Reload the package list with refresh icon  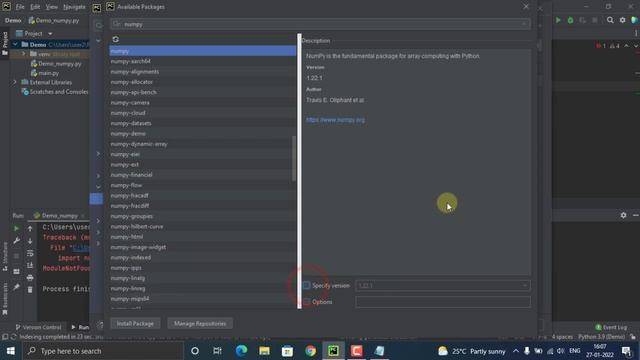click(116, 39)
